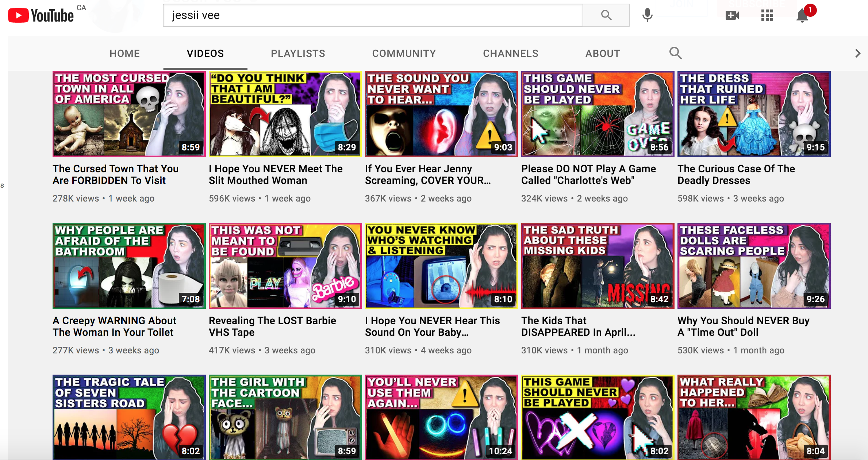Image resolution: width=868 pixels, height=460 pixels.
Task: Open thumbnail with purple hearts game
Action: (598, 417)
